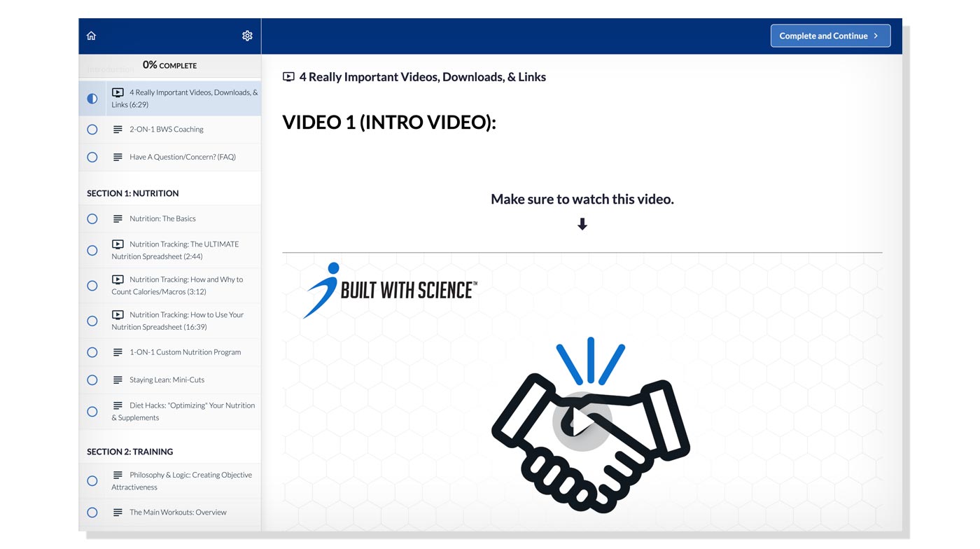Click text icon beside Diet Hacks lecture
This screenshot has width=980, height=549.
tap(118, 405)
